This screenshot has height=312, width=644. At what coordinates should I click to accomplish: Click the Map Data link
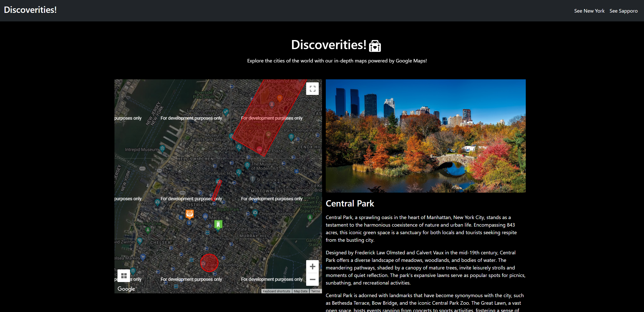pos(301,291)
